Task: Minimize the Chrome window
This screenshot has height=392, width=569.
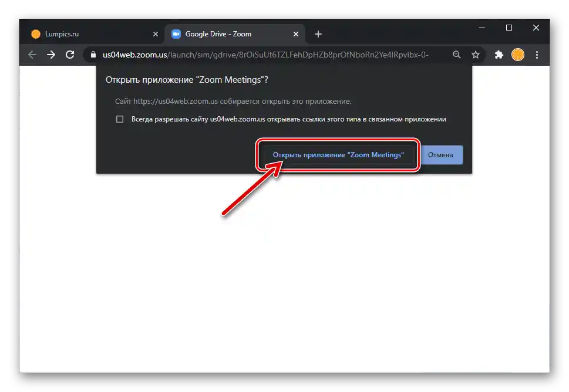Action: tap(482, 28)
